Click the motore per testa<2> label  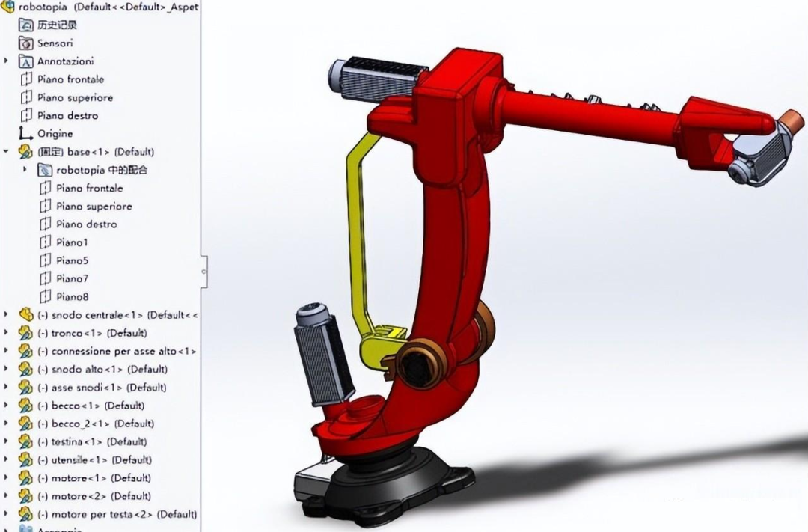pyautogui.click(x=102, y=514)
